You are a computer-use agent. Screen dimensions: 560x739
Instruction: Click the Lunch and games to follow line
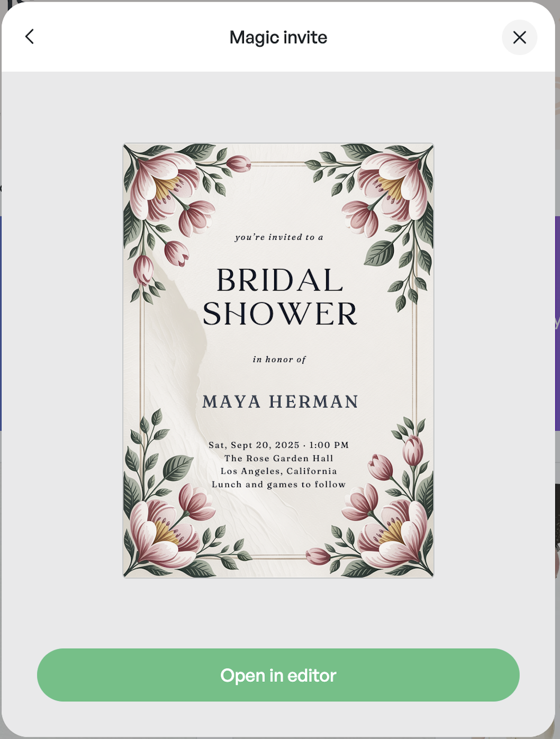pyautogui.click(x=279, y=484)
